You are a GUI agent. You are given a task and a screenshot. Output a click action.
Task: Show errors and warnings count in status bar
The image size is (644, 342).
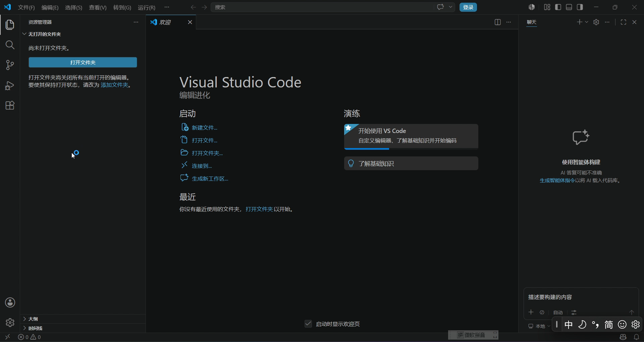[x=30, y=337]
